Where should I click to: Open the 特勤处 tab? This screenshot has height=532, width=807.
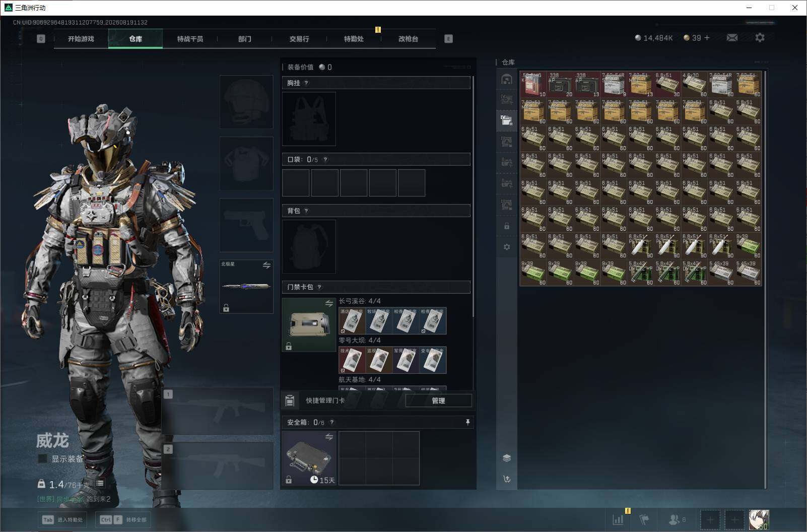[354, 39]
